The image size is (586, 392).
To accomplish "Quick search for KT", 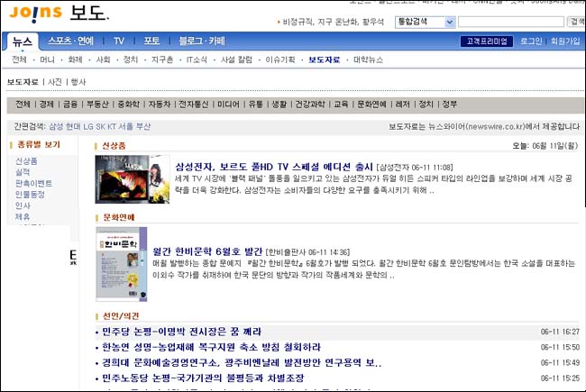I will tap(112, 126).
